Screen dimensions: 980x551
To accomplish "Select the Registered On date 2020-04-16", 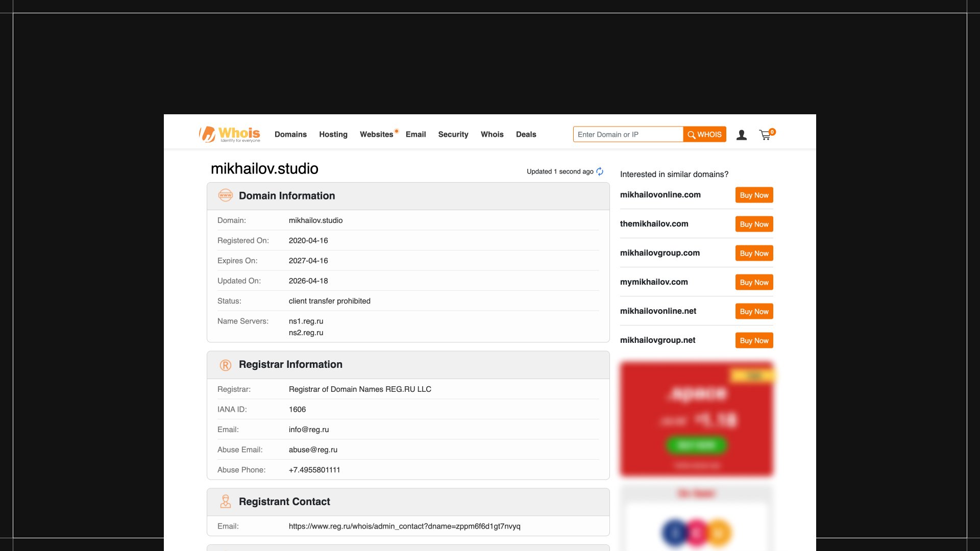I will tap(308, 240).
